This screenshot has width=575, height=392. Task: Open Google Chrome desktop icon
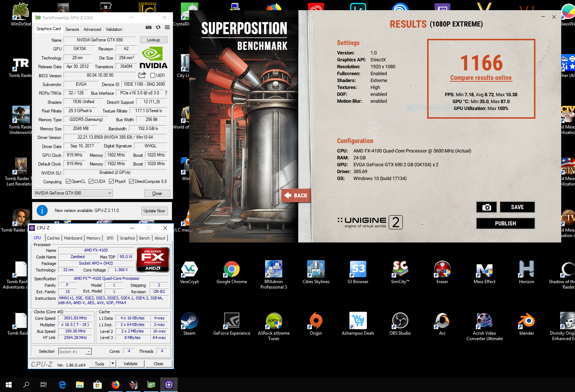pyautogui.click(x=232, y=273)
